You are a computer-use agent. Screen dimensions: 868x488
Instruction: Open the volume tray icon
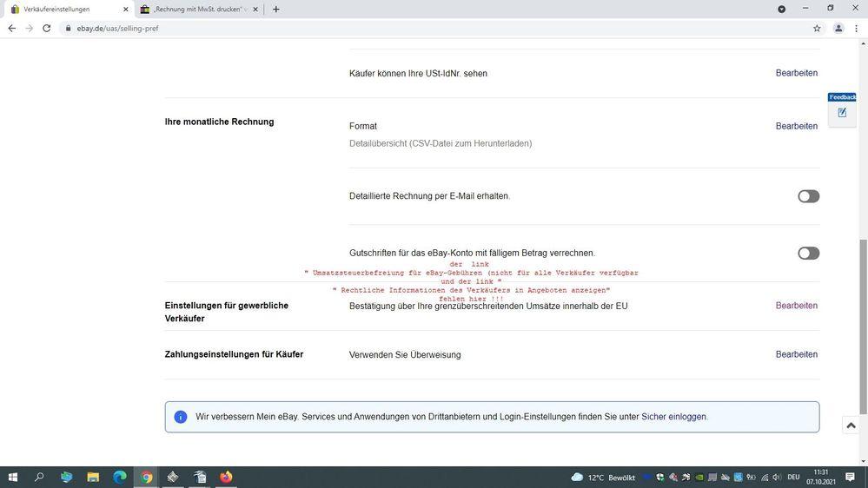777,478
